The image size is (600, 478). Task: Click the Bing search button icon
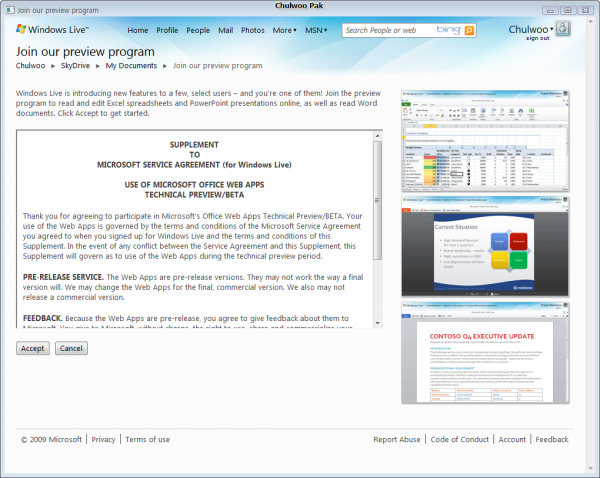point(469,30)
